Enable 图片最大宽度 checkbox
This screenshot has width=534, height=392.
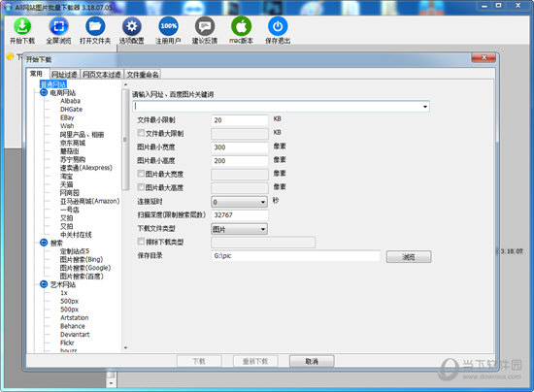tap(141, 174)
